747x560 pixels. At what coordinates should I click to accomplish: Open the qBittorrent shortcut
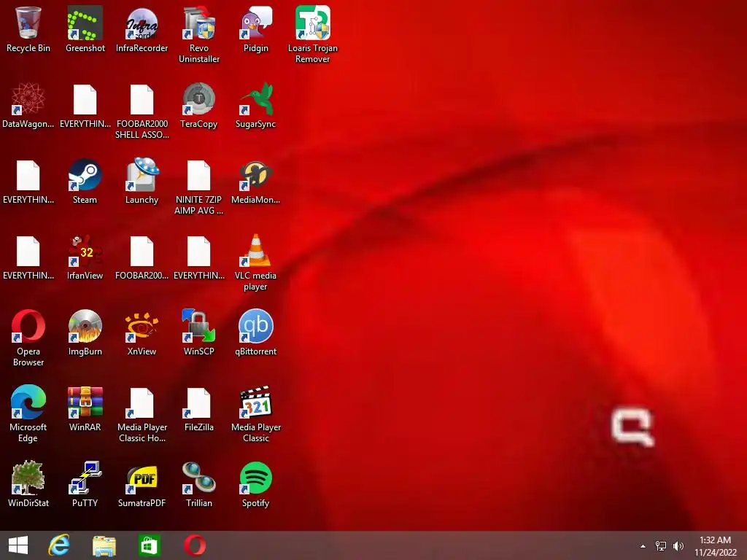pyautogui.click(x=256, y=332)
